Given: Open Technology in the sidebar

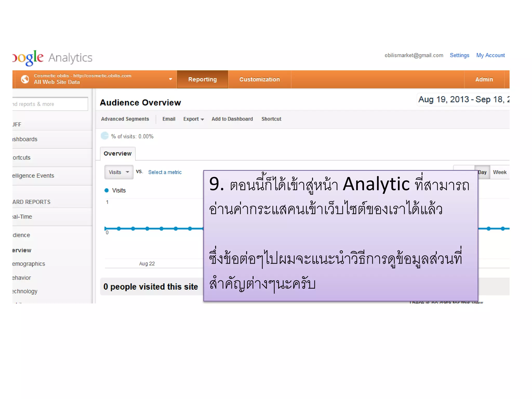Looking at the screenshot, I should 25,291.
